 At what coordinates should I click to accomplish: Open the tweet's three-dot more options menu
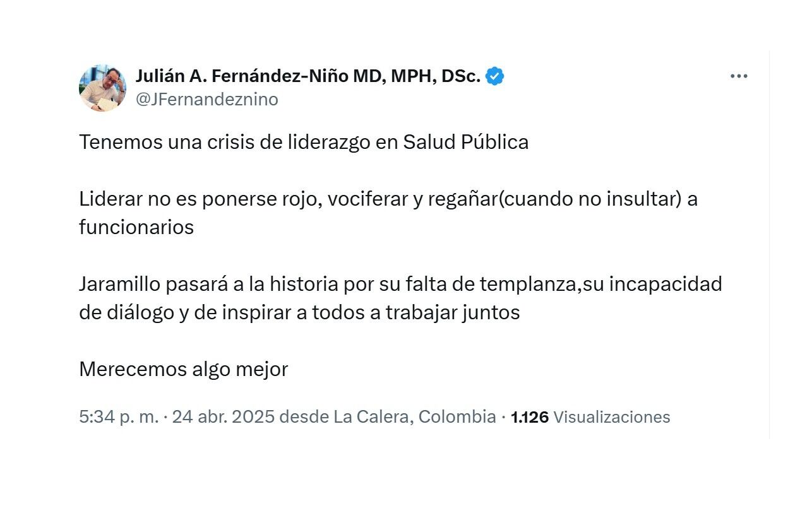pyautogui.click(x=738, y=76)
